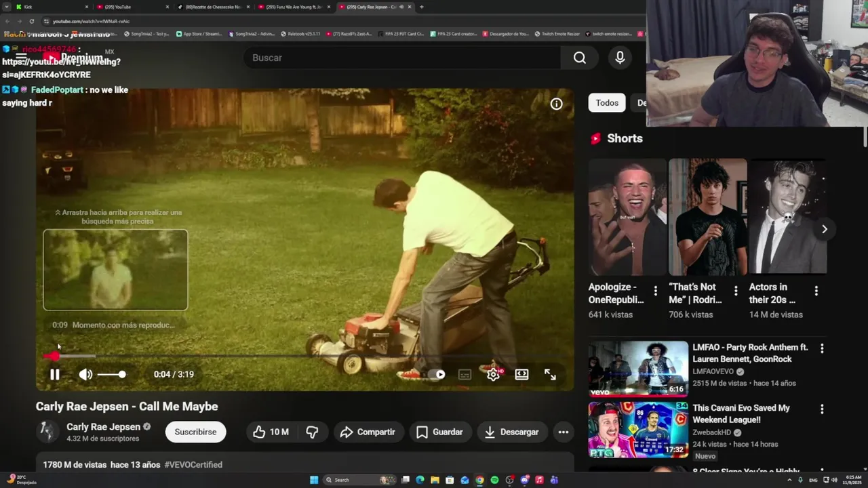Image resolution: width=868 pixels, height=488 pixels.
Task: Activate voice search microphone icon
Action: click(620, 58)
